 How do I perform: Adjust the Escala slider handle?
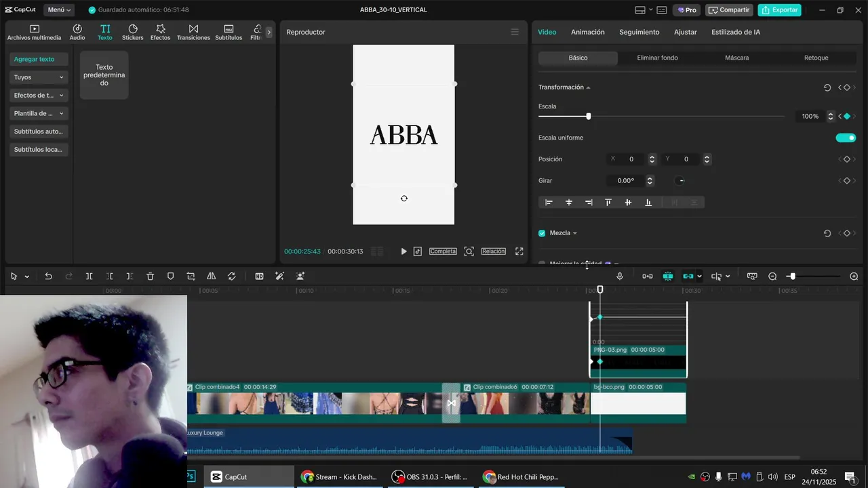[589, 117]
